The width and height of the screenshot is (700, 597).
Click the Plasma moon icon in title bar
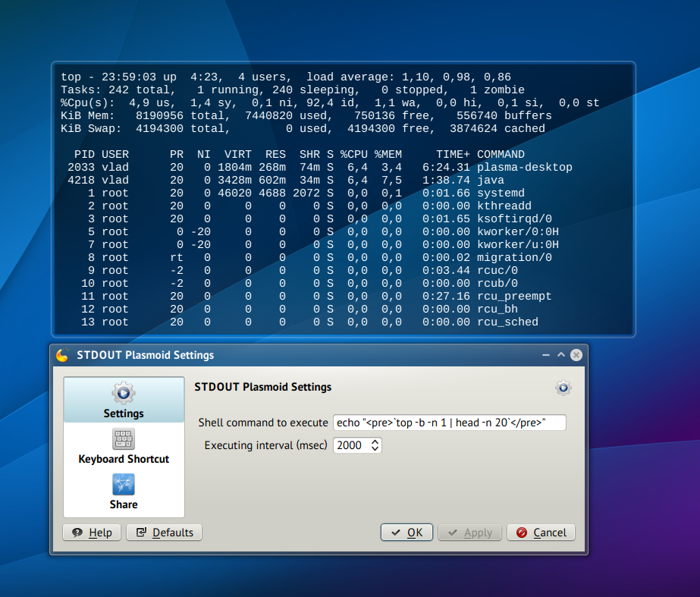62,355
